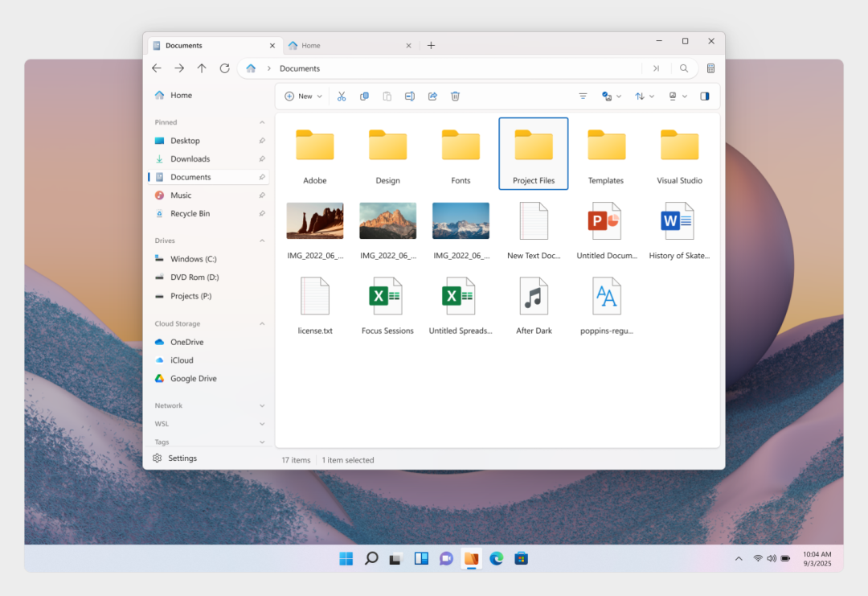Image resolution: width=868 pixels, height=596 pixels.
Task: Select the History of Skate Word document
Action: point(679,229)
